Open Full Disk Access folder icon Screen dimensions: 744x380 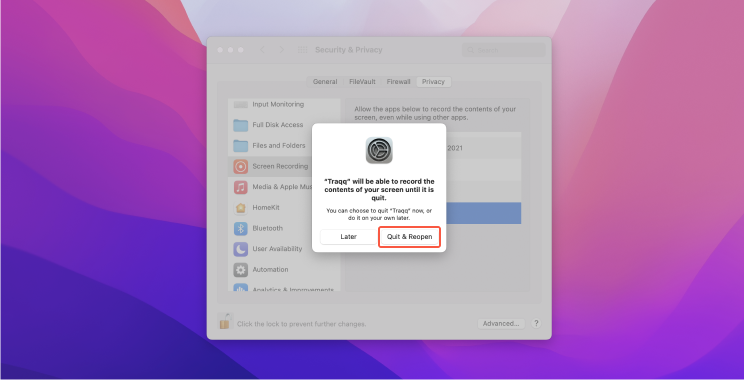click(241, 125)
